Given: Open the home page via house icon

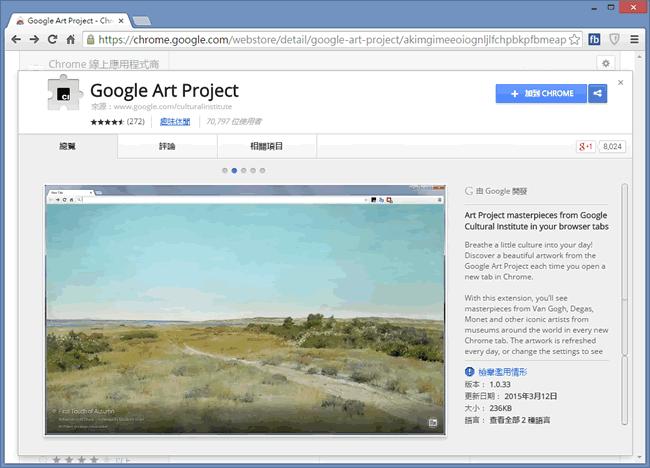Looking at the screenshot, I should click(x=70, y=39).
